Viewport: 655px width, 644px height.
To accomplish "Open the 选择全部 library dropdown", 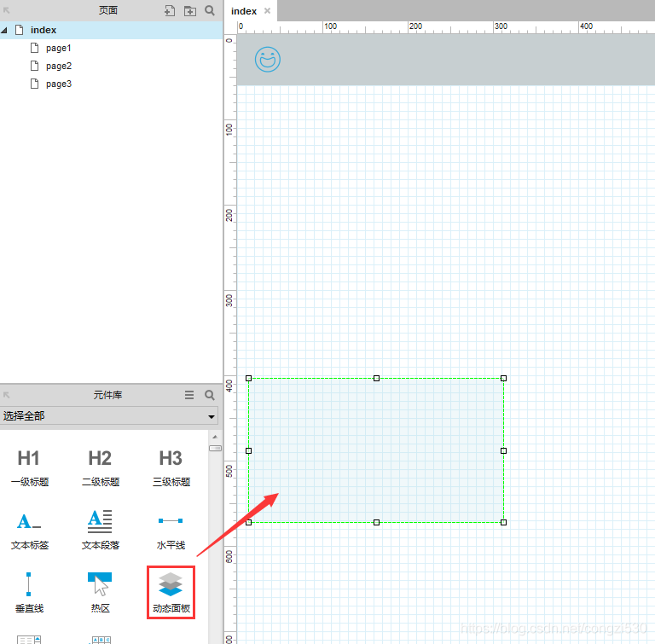I will 109,416.
